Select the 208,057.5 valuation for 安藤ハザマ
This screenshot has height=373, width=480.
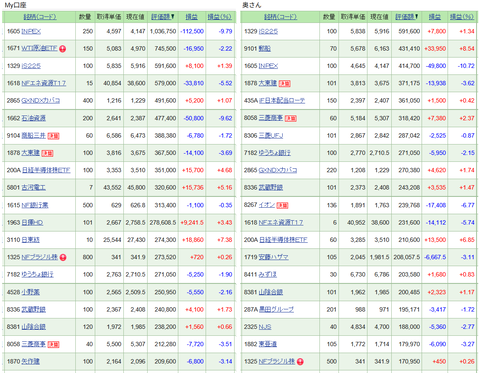coord(407,257)
